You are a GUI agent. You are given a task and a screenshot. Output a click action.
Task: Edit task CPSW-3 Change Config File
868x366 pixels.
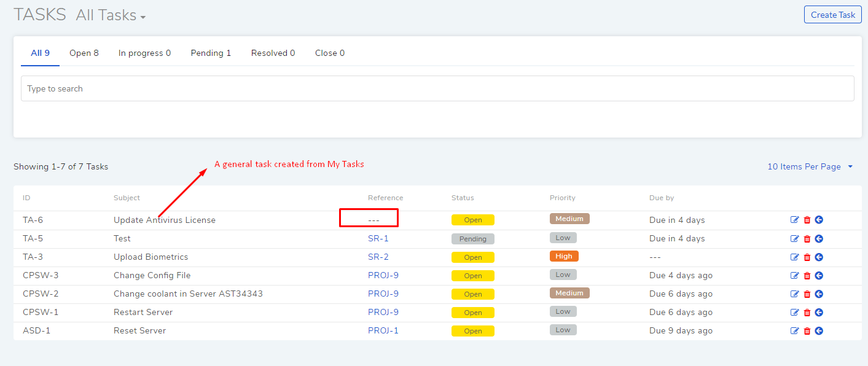pyautogui.click(x=795, y=275)
